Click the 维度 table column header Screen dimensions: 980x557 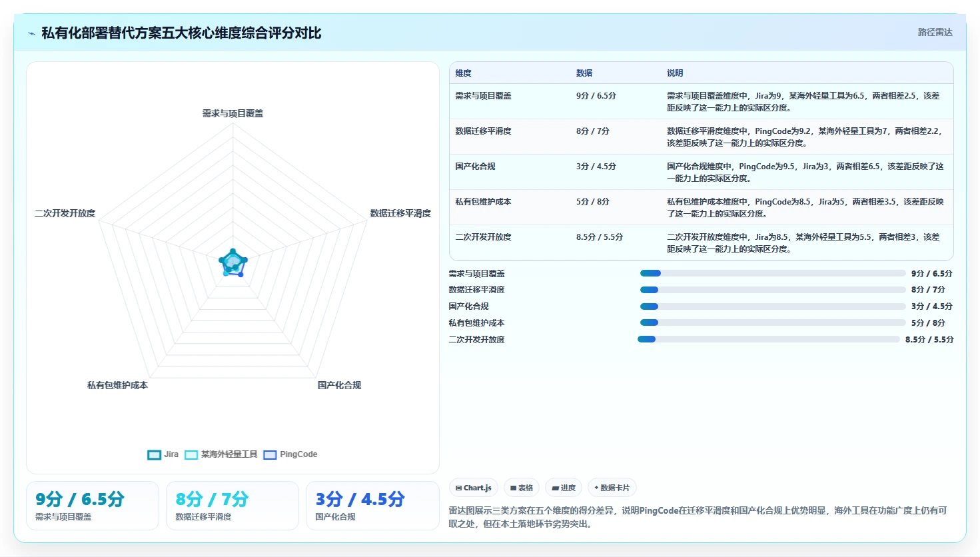[463, 73]
